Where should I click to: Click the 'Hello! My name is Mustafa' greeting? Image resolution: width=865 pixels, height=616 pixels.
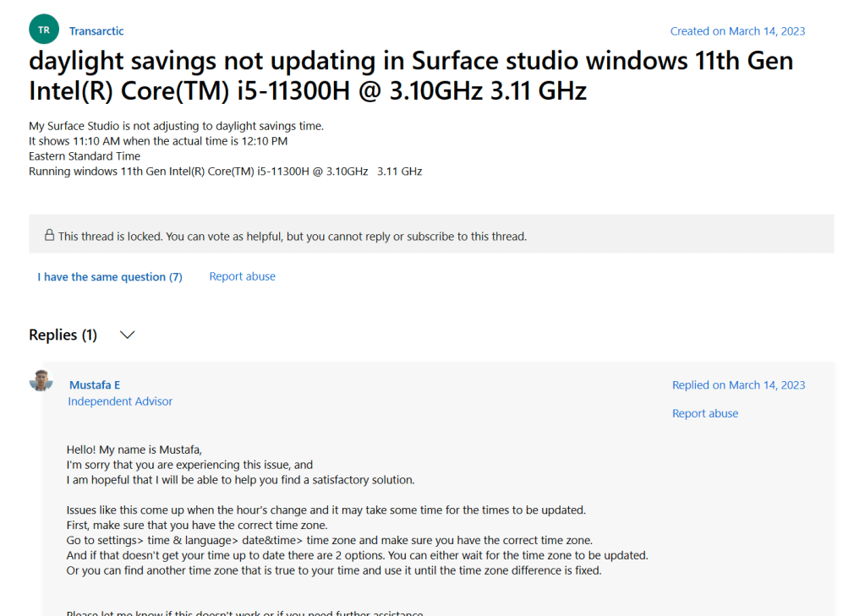[x=134, y=450]
